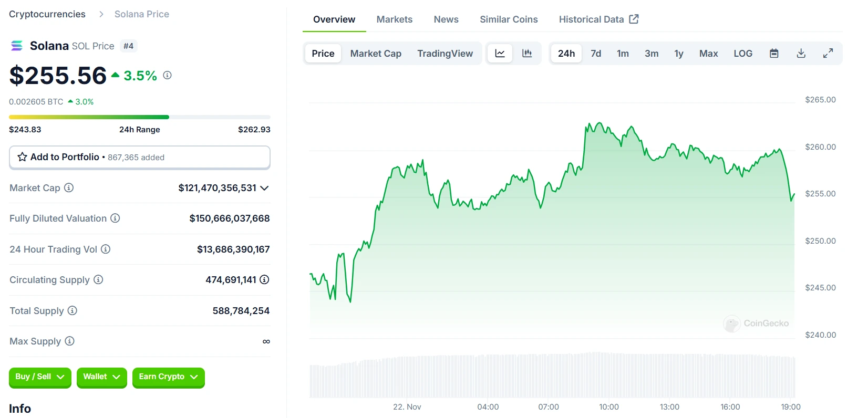This screenshot has width=868, height=418.
Task: Switch to the Similar Coins tab
Action: [509, 19]
